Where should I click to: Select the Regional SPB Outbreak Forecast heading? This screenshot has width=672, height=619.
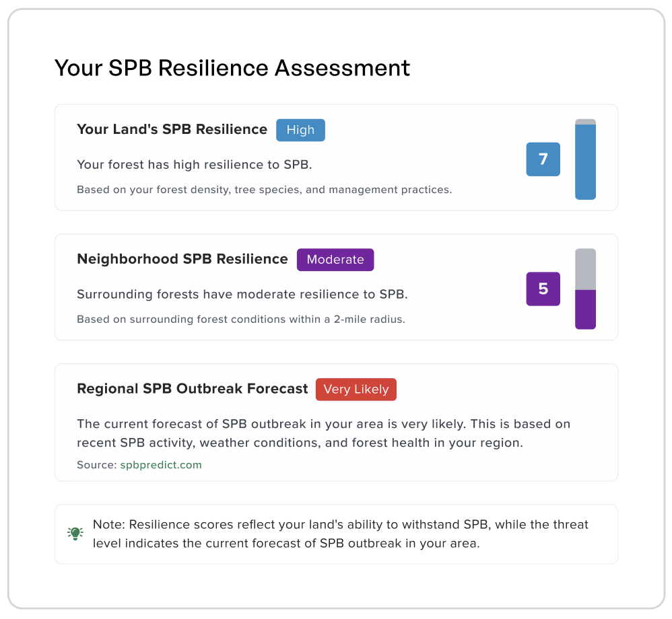pos(191,389)
